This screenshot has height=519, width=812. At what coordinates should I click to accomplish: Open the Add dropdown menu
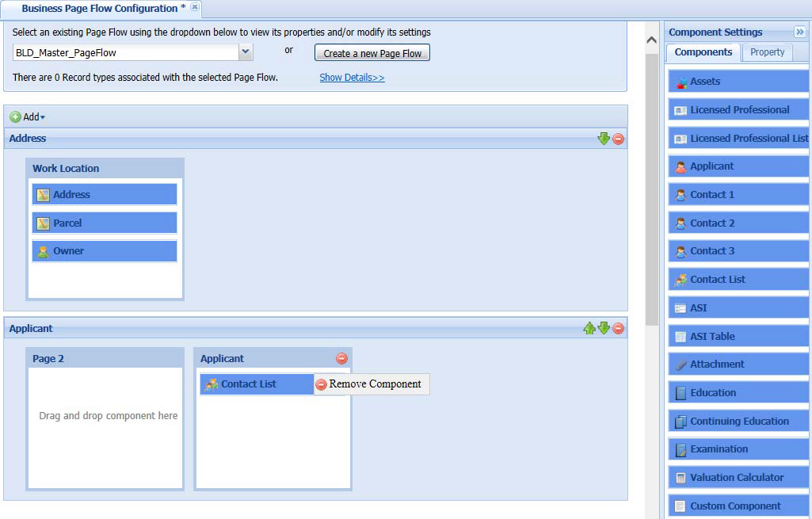click(28, 117)
